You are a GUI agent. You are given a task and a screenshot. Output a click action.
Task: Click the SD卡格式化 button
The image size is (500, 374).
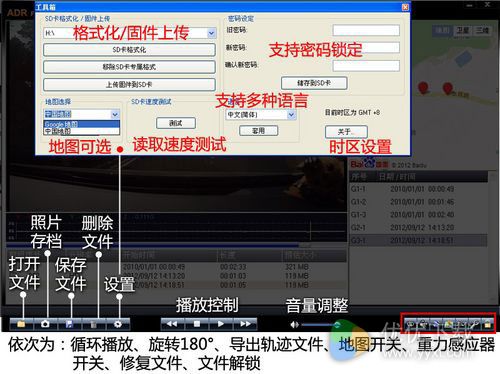click(129, 50)
